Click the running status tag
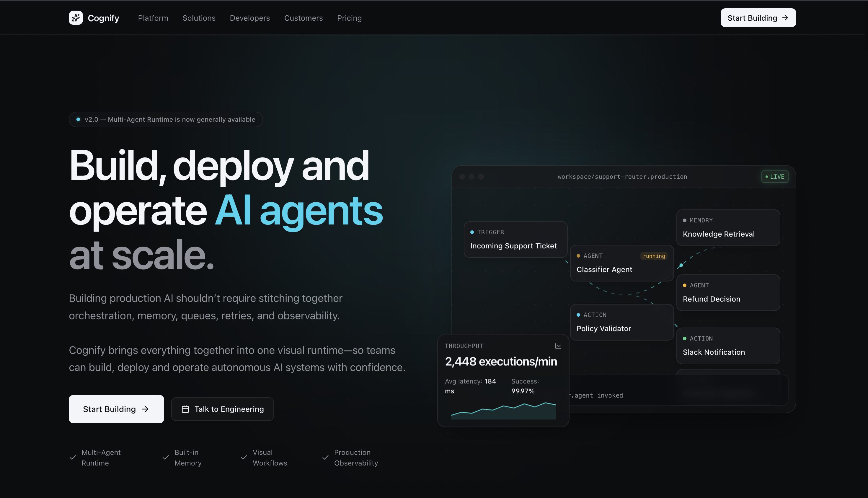Image resolution: width=868 pixels, height=498 pixels. (654, 256)
